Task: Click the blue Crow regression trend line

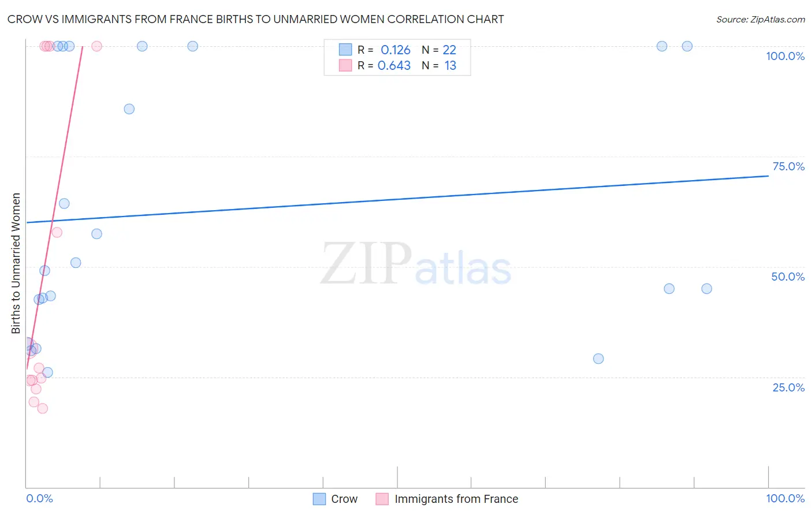Action: [397, 199]
